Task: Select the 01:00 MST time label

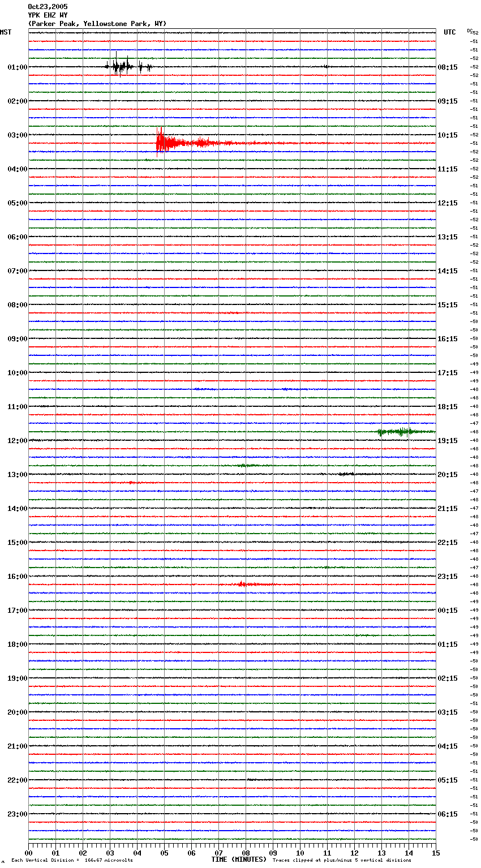Action: [x=18, y=67]
